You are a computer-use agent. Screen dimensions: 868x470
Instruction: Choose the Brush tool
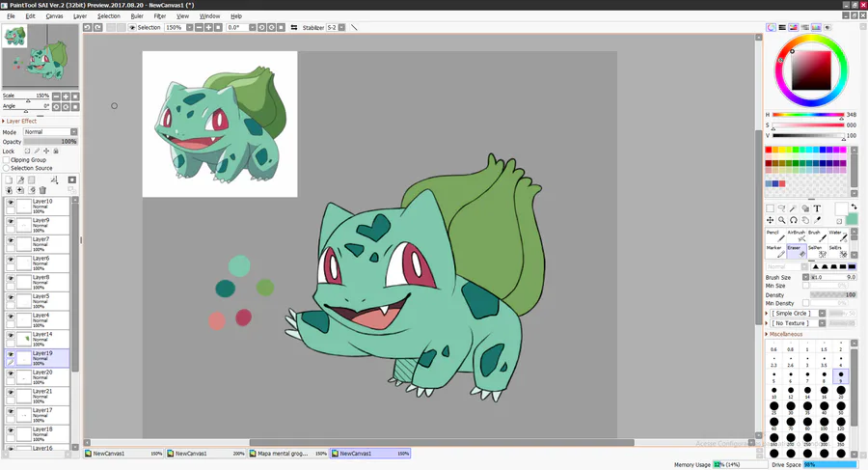817,235
